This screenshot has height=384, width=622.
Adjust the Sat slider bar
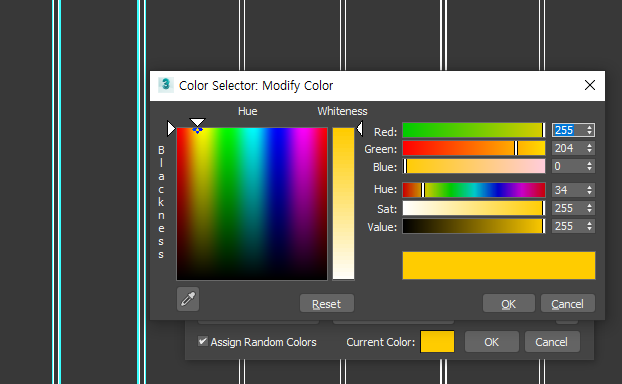474,208
